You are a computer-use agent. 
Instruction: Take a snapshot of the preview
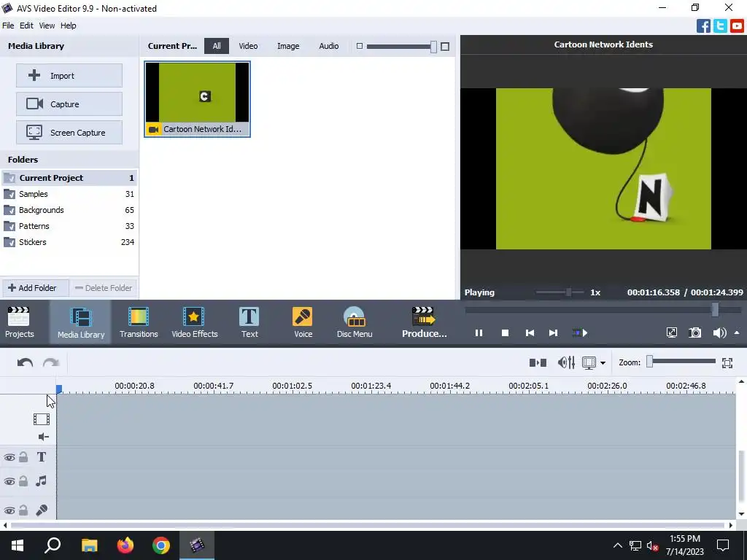pos(695,332)
